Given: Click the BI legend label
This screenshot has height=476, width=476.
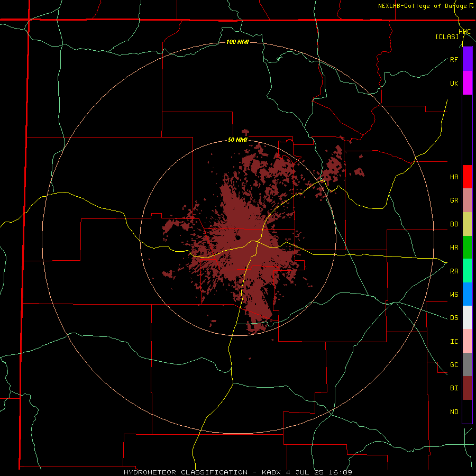Looking at the screenshot, I should click(454, 388).
